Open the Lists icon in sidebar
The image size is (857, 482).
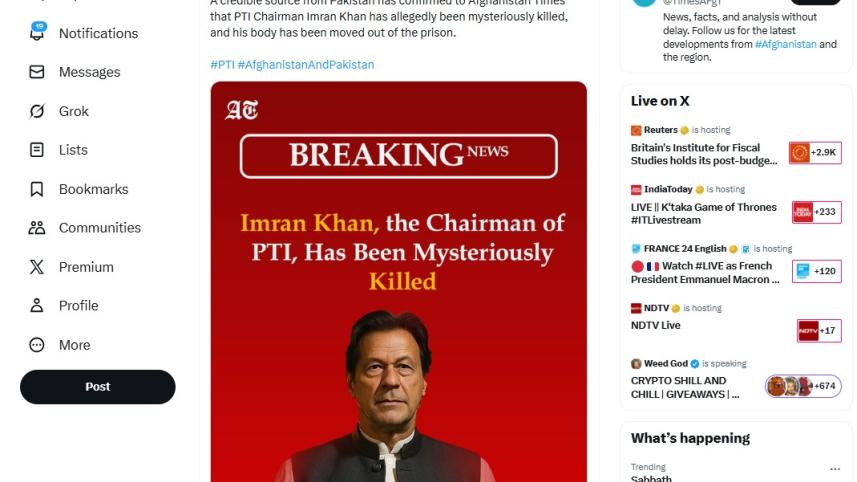(37, 150)
